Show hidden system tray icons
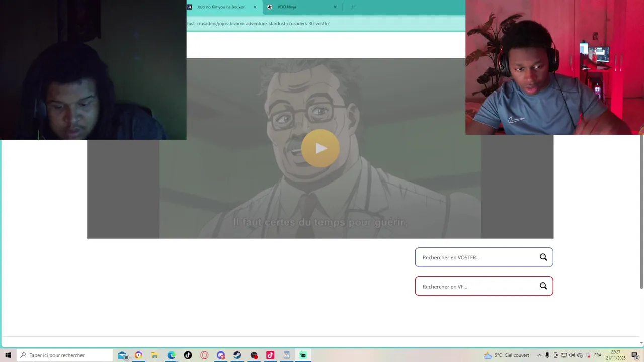This screenshot has width=644, height=362. coord(539,355)
